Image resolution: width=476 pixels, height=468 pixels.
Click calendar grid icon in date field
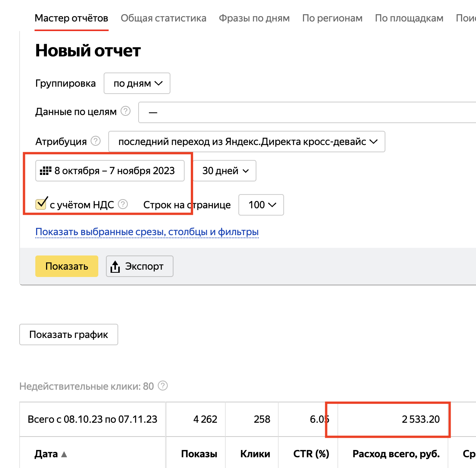pyautogui.click(x=46, y=171)
